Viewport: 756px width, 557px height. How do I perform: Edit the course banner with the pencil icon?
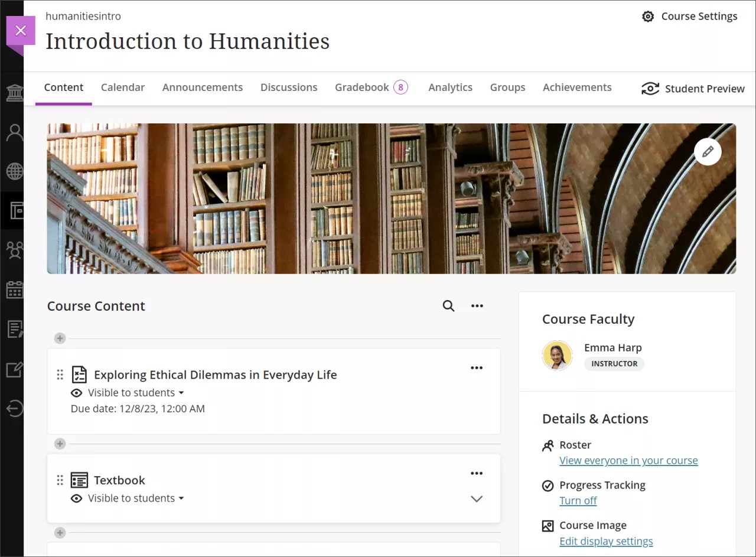coord(708,151)
